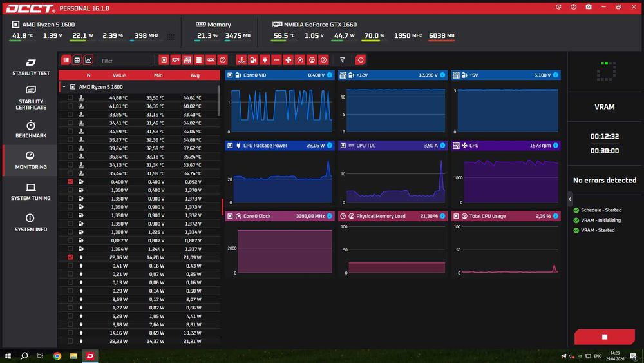Open File Explorer from the taskbar
The image size is (644, 363).
tap(73, 356)
